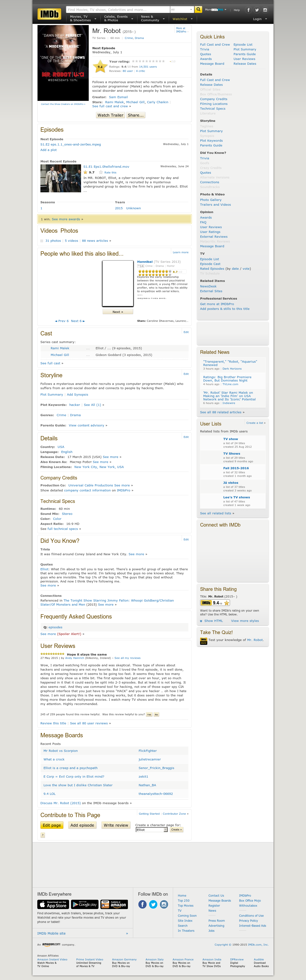This screenshot has height=980, width=306.
Task: Click the Amazon logo in the footer company line
Action: pyautogui.click(x=51, y=944)
